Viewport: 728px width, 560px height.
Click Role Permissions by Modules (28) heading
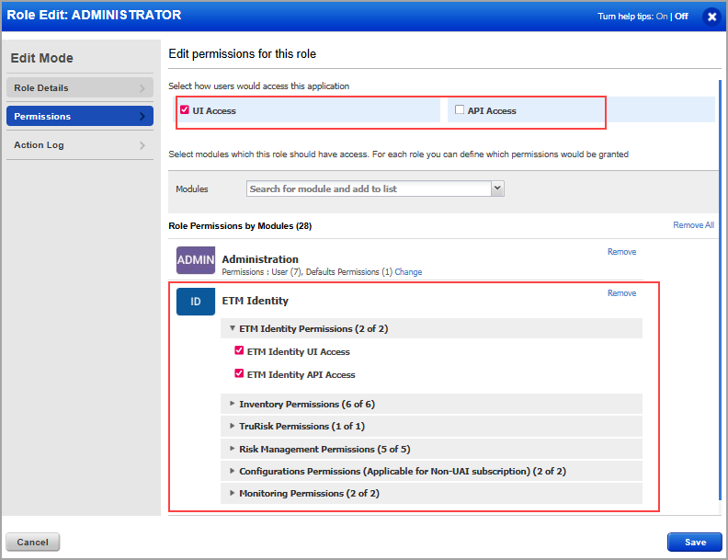point(240,226)
